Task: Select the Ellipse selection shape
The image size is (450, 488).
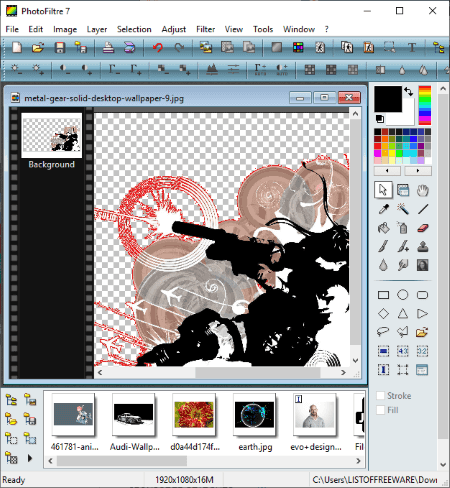Action: click(403, 295)
